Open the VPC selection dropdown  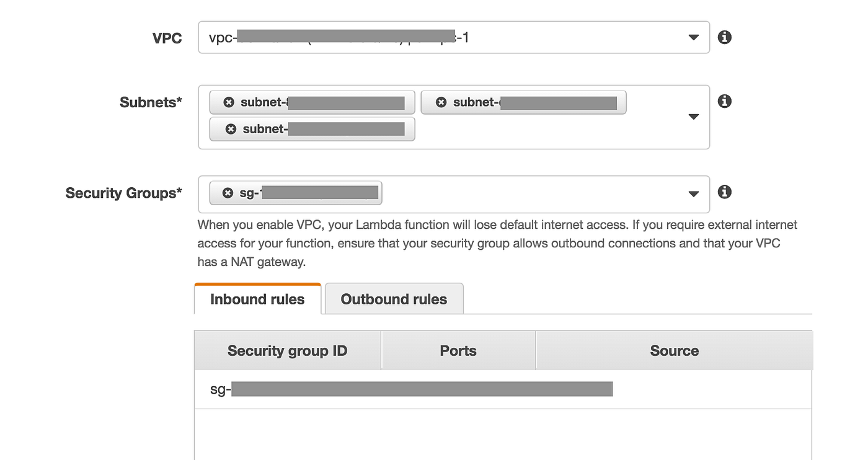pos(693,38)
